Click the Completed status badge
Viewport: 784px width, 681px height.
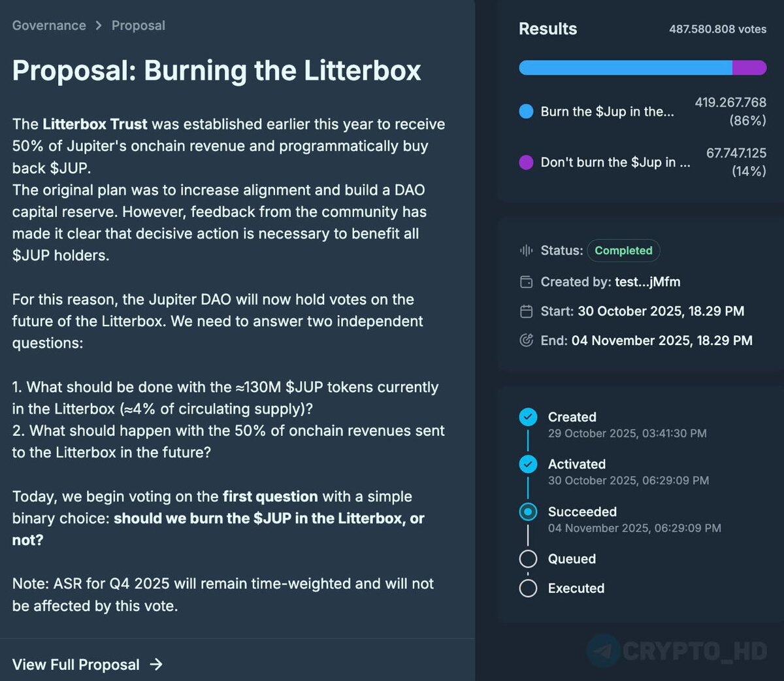coord(623,250)
